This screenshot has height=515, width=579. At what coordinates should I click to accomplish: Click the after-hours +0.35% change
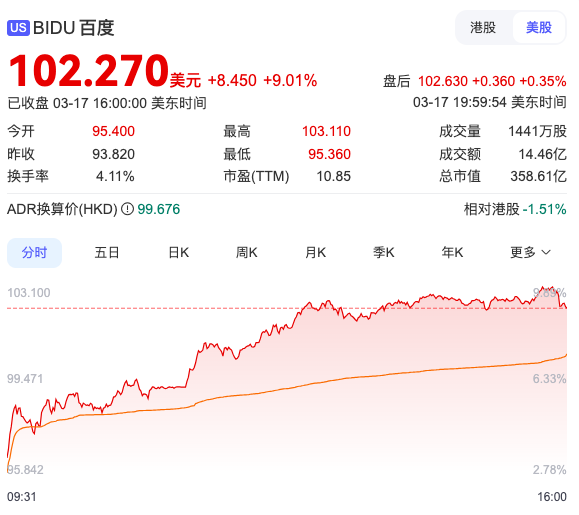543,81
